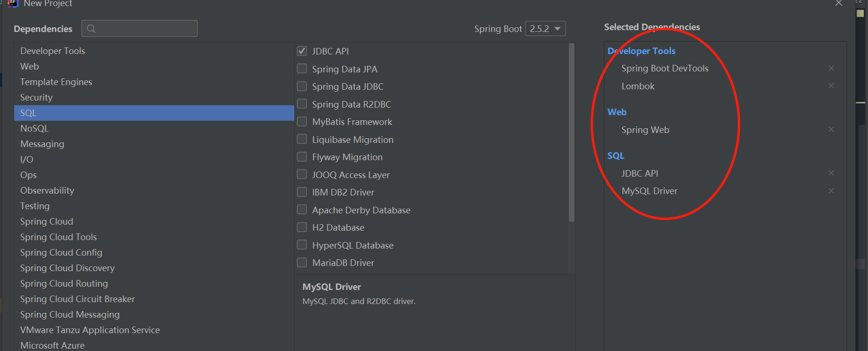
Task: Check HyperSQL Database option
Action: click(302, 245)
